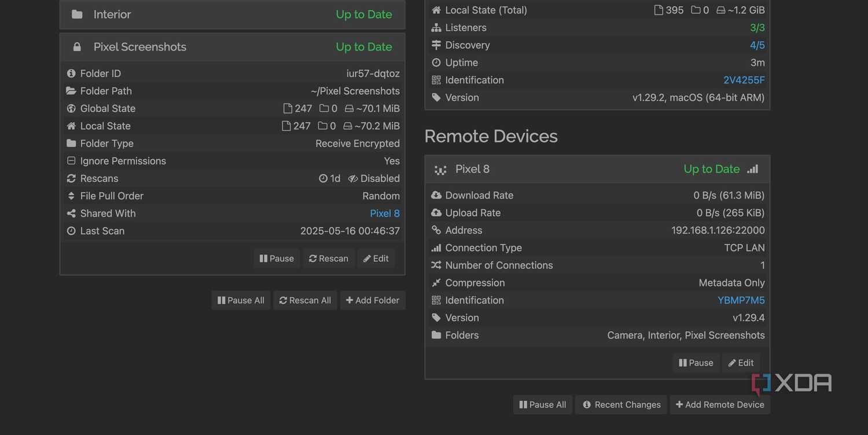Click the cloud download icon for Download Rate
Viewport: 868px width, 435px height.
pos(436,195)
